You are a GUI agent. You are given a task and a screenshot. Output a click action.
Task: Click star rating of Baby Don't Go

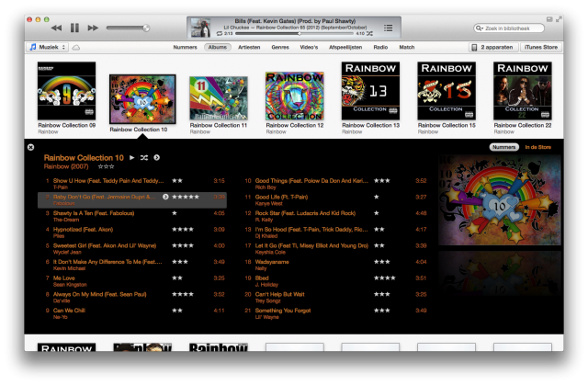coord(186,197)
